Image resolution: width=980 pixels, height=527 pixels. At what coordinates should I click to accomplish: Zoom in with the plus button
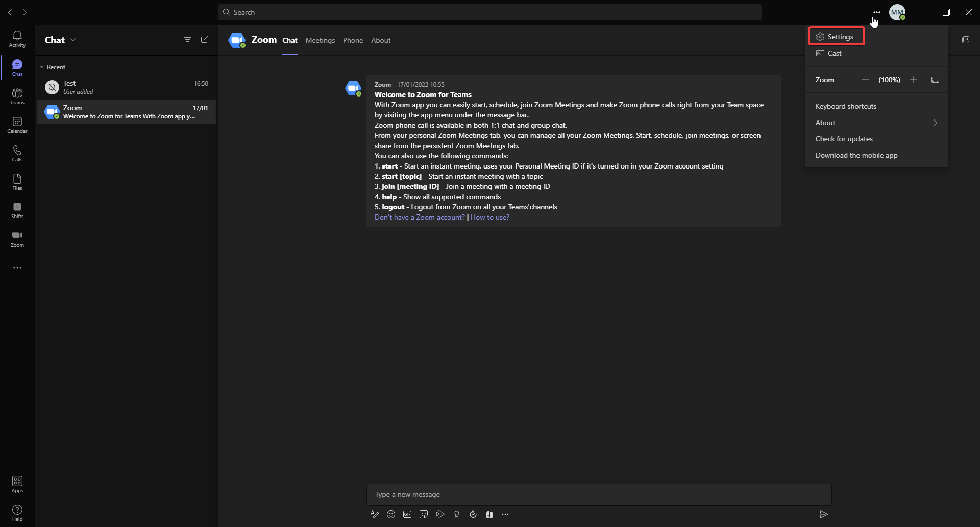click(x=914, y=80)
